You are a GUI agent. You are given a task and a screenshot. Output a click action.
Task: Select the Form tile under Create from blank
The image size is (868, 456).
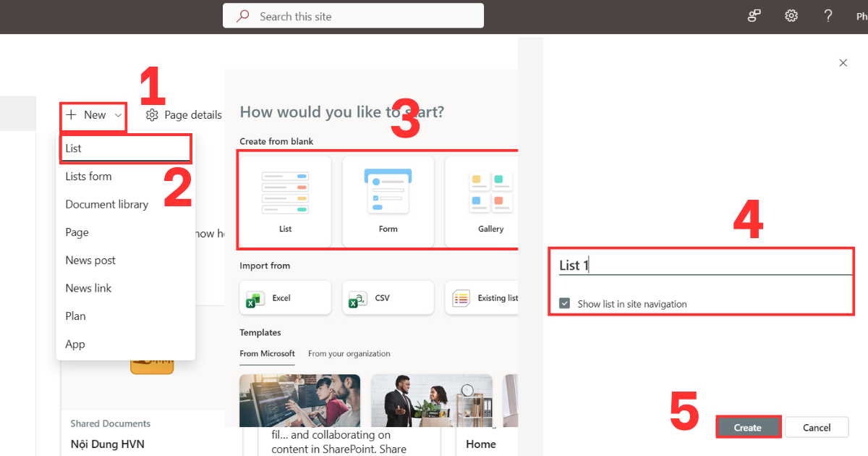(388, 201)
